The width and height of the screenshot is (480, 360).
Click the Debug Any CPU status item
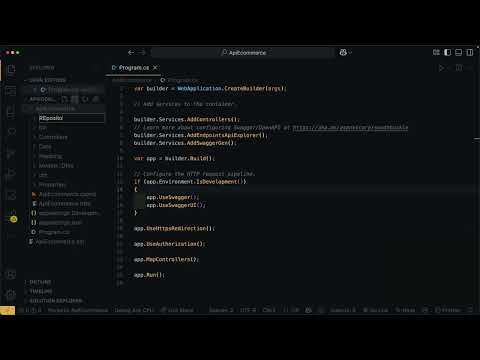[x=134, y=310]
